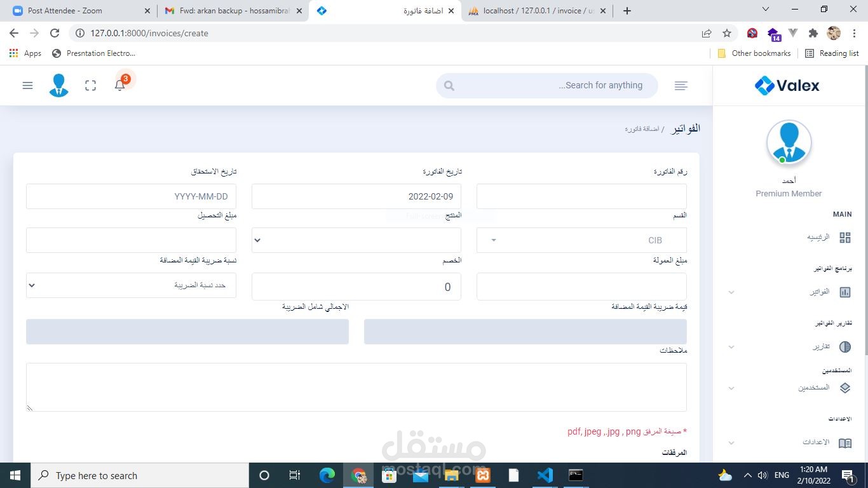
Task: Open the terminal window from taskbar
Action: (x=576, y=475)
